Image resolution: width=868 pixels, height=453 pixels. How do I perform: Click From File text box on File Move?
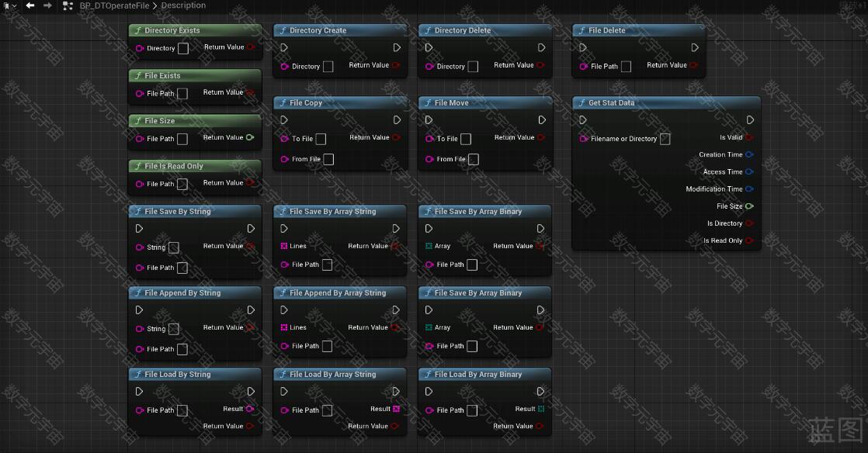(x=474, y=159)
